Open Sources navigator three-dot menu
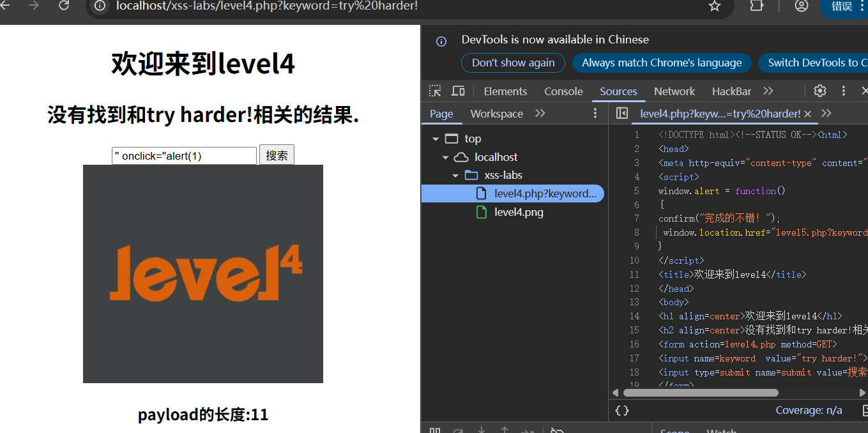This screenshot has width=868, height=433. pos(595,113)
